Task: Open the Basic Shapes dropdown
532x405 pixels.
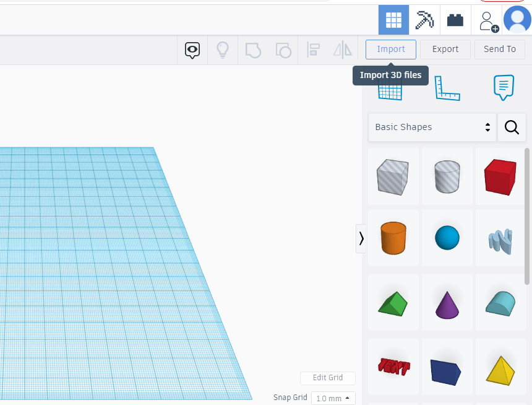Action: (431, 127)
